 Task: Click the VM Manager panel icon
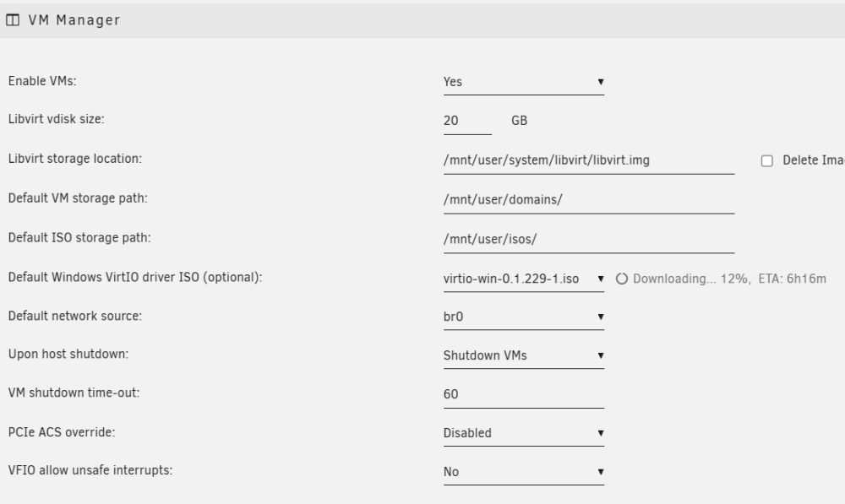click(x=13, y=20)
